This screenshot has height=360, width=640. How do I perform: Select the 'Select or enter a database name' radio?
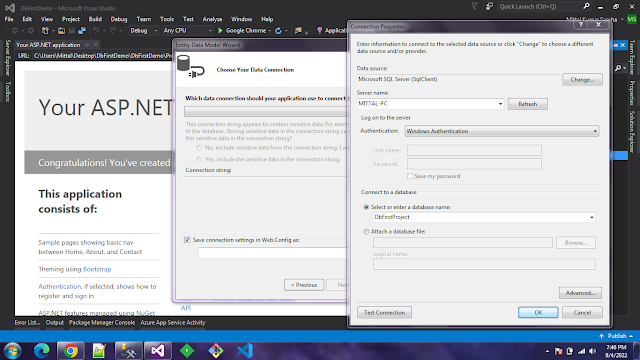pos(366,207)
